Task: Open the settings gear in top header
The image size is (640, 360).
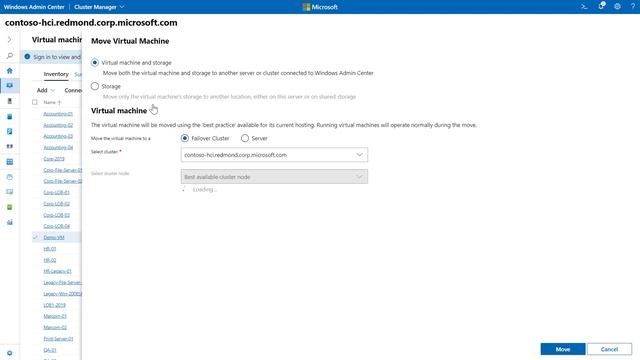Action: (618, 7)
